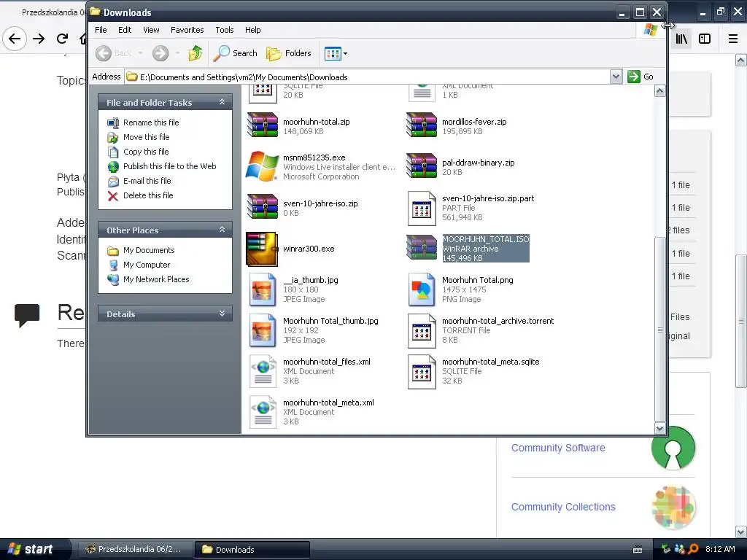Open the browser Library icon
The height and width of the screenshot is (560, 747).
681,39
